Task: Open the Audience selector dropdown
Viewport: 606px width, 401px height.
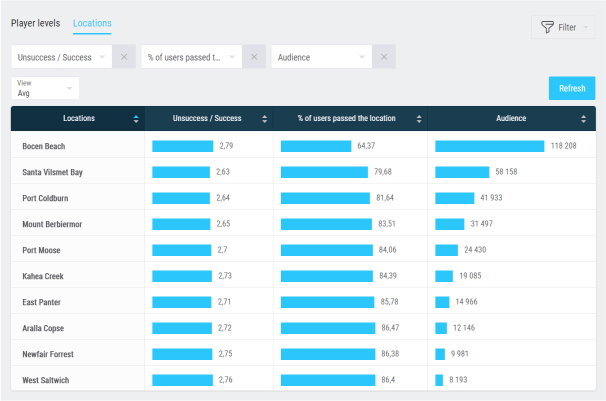Action: (x=321, y=58)
